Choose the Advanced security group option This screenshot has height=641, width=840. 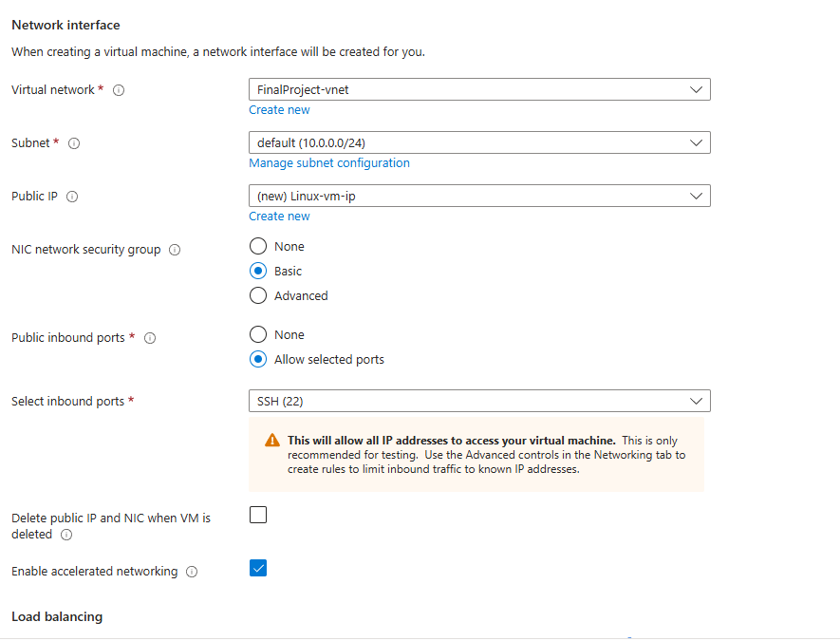258,295
